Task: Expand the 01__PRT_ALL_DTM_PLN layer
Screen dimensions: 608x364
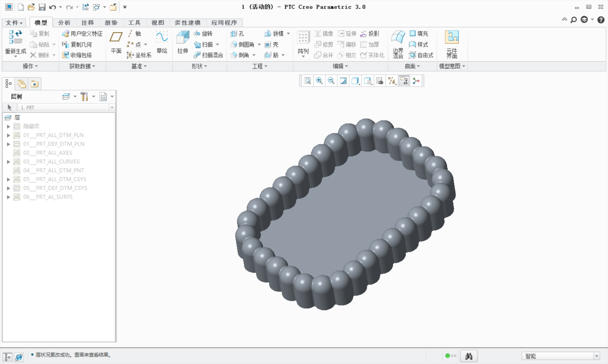Action: point(8,135)
